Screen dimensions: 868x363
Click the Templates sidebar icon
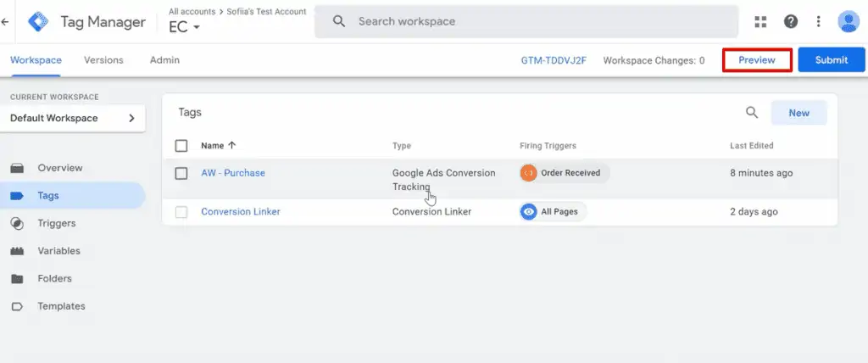point(17,306)
